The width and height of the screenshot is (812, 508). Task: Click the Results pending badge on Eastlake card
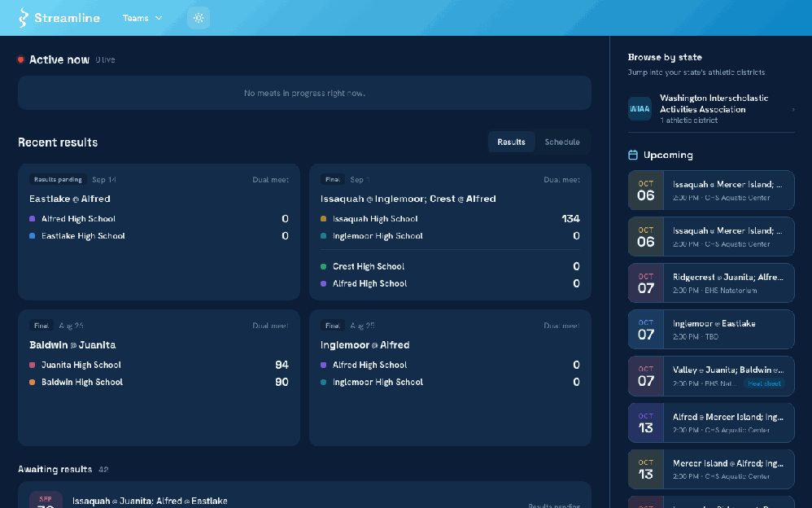[58, 179]
